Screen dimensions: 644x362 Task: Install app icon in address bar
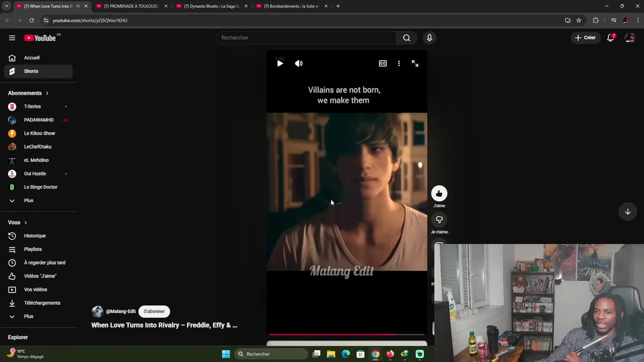pos(568,21)
